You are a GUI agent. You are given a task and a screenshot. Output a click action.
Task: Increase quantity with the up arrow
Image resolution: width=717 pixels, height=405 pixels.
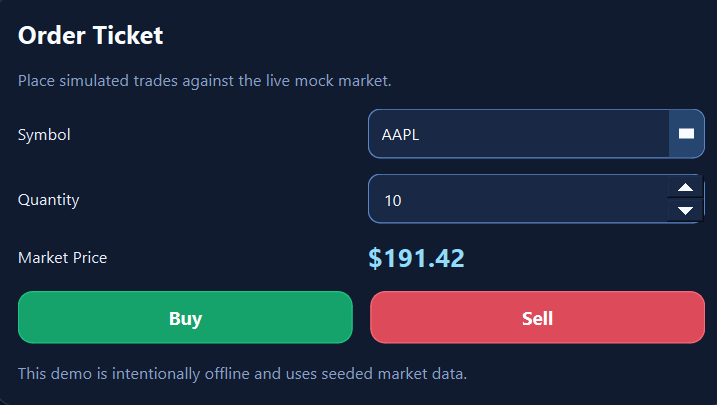click(685, 187)
